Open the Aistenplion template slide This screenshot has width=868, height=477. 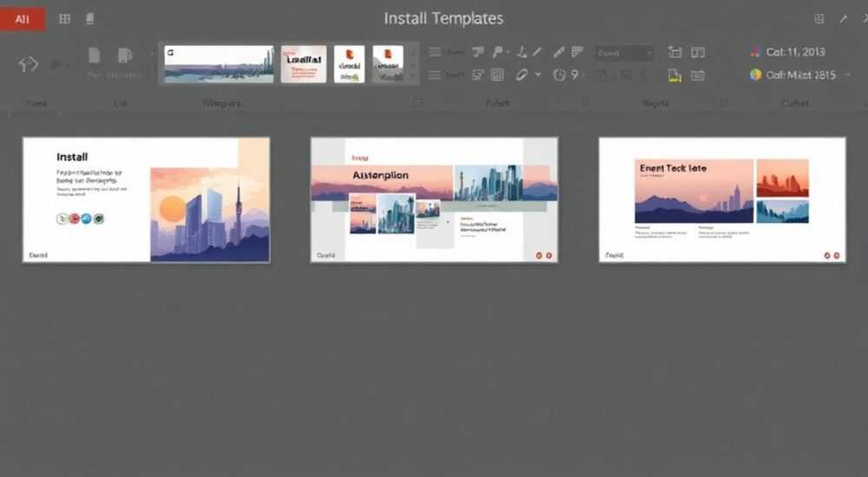(x=434, y=199)
